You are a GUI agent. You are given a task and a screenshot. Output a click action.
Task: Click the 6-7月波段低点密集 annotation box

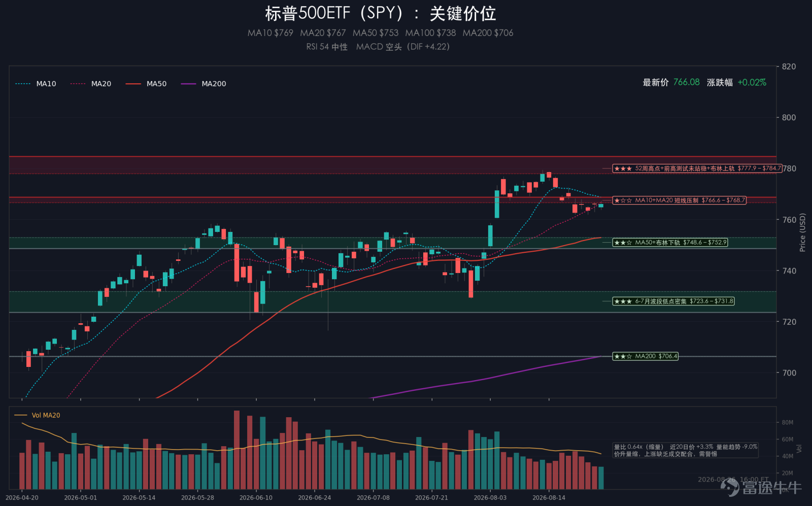pyautogui.click(x=673, y=301)
